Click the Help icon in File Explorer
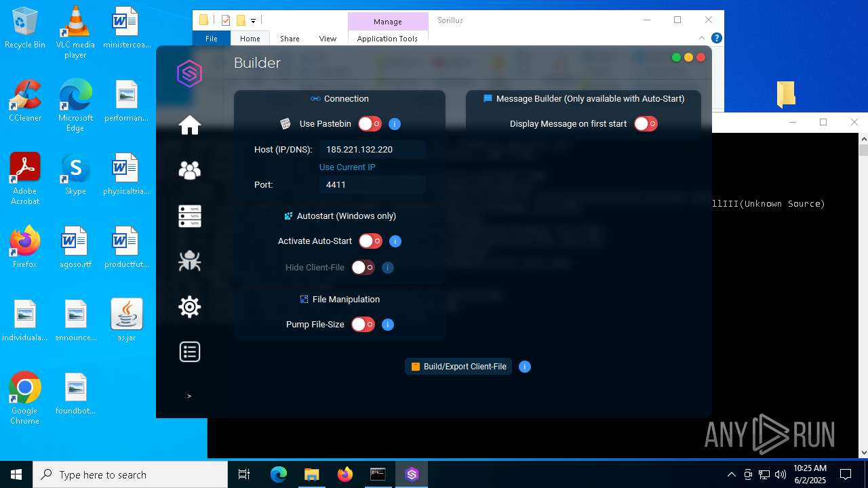 [716, 38]
